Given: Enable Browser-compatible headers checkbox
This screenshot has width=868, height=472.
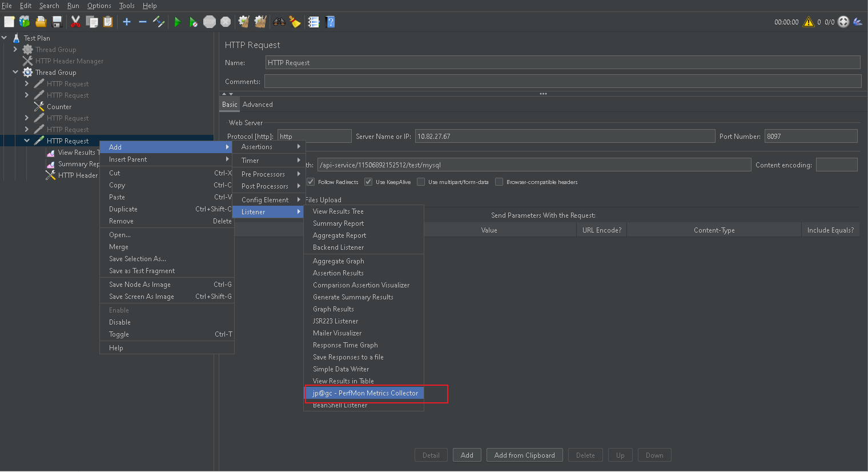Looking at the screenshot, I should coord(499,182).
